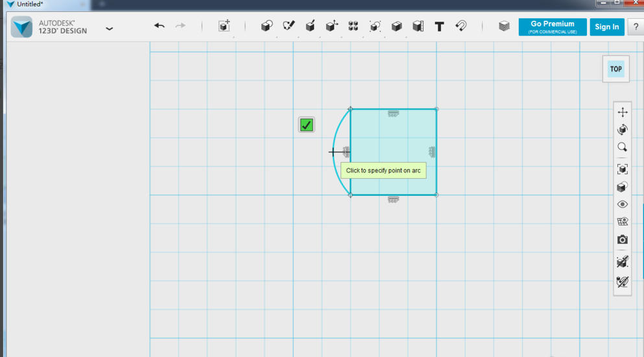The image size is (644, 357).
Task: Activate the Snap magnet tool
Action: pos(461,26)
